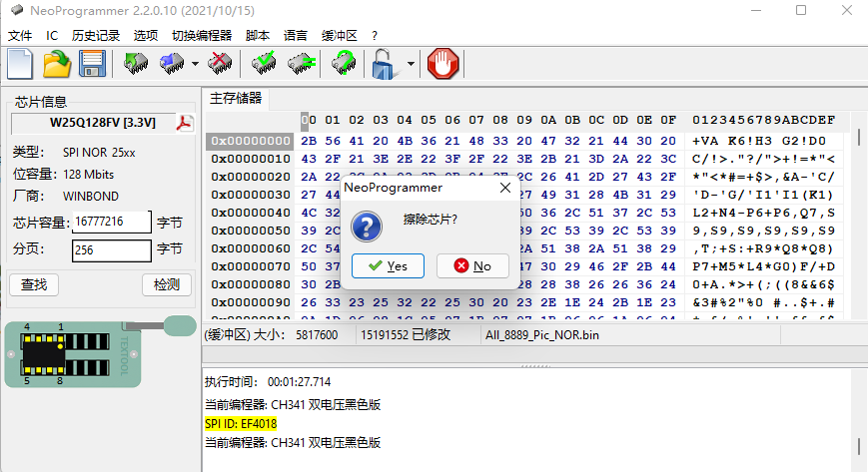
Task: Click the detect chip icon with question mark
Action: coord(344,65)
